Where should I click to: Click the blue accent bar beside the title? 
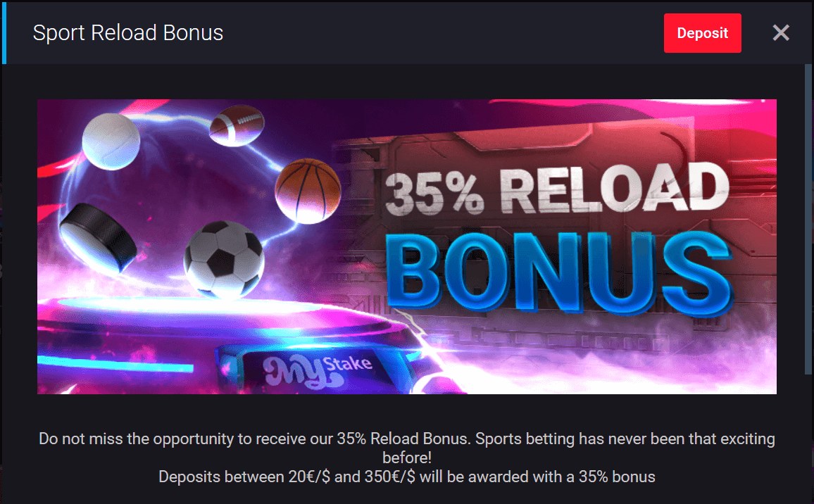coord(4,32)
